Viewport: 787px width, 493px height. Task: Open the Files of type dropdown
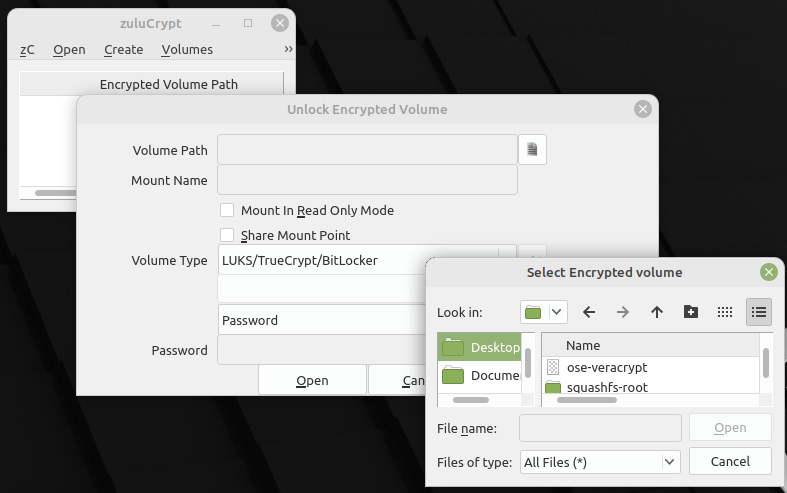(600, 462)
